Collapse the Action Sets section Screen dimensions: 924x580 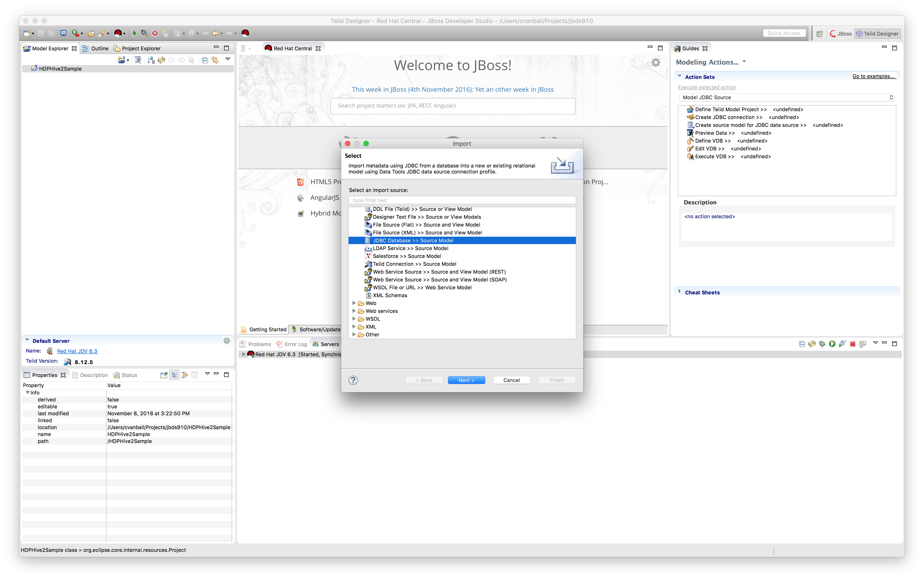[679, 76]
